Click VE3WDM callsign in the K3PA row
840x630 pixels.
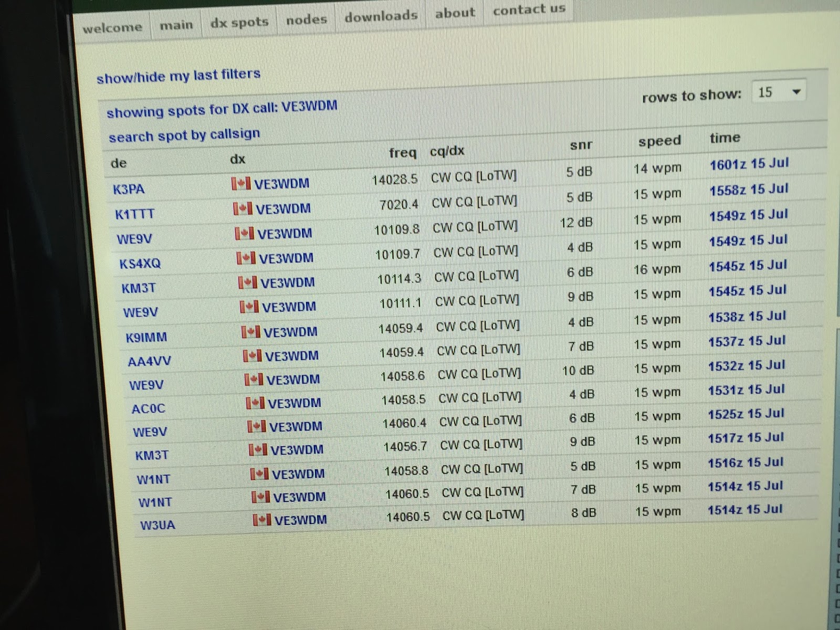coord(282,184)
